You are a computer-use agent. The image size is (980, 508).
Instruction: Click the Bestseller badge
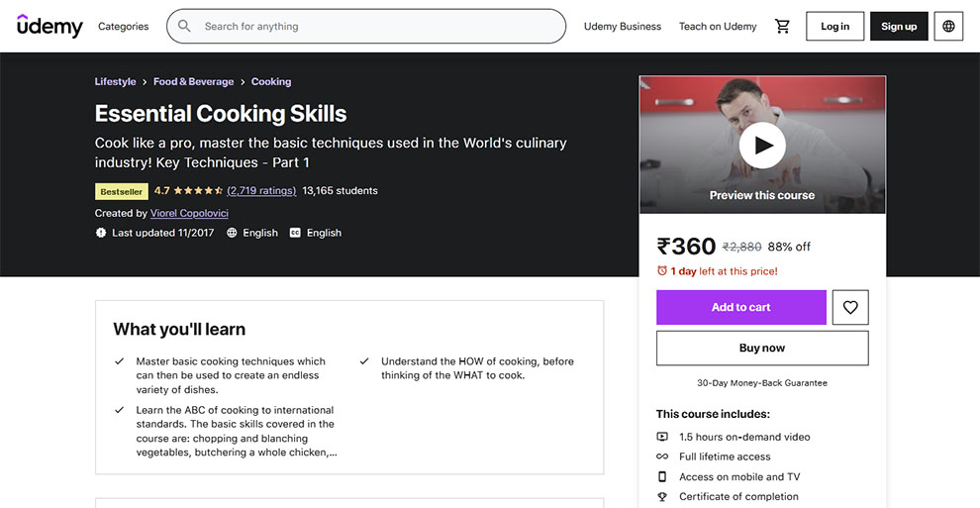(121, 191)
